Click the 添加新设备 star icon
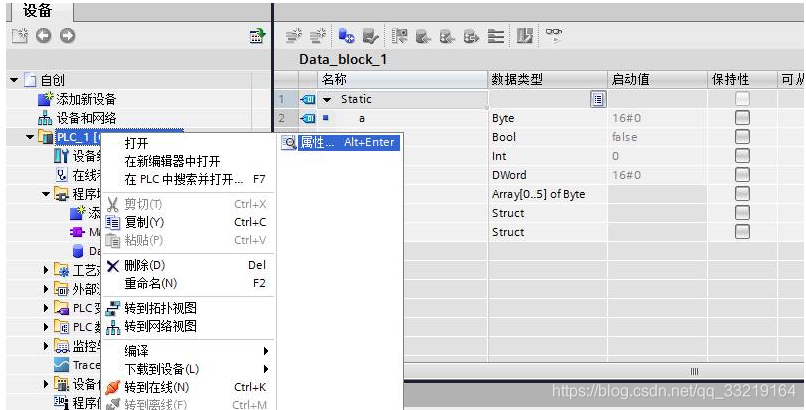806x410 pixels. pos(46,99)
